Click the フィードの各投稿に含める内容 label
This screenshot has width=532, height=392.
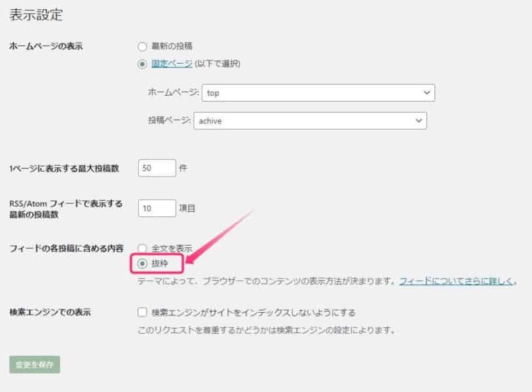pos(66,248)
